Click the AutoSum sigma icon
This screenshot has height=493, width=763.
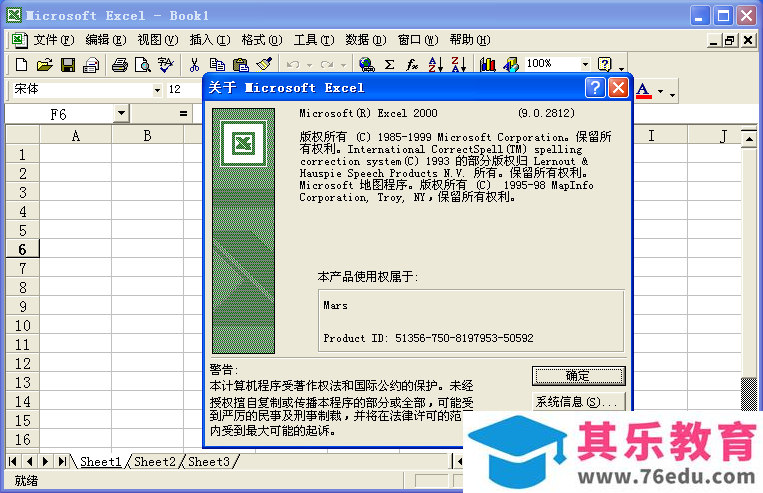pyautogui.click(x=389, y=64)
